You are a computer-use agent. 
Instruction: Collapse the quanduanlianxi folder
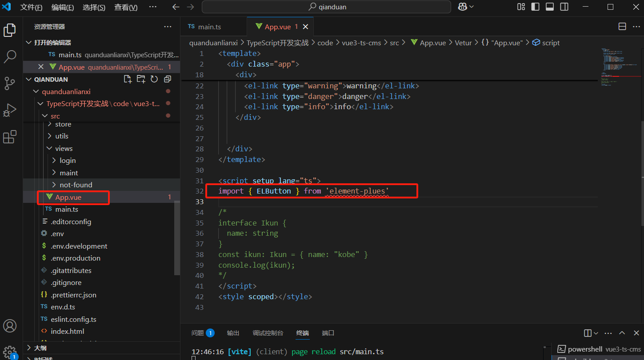tap(36, 92)
